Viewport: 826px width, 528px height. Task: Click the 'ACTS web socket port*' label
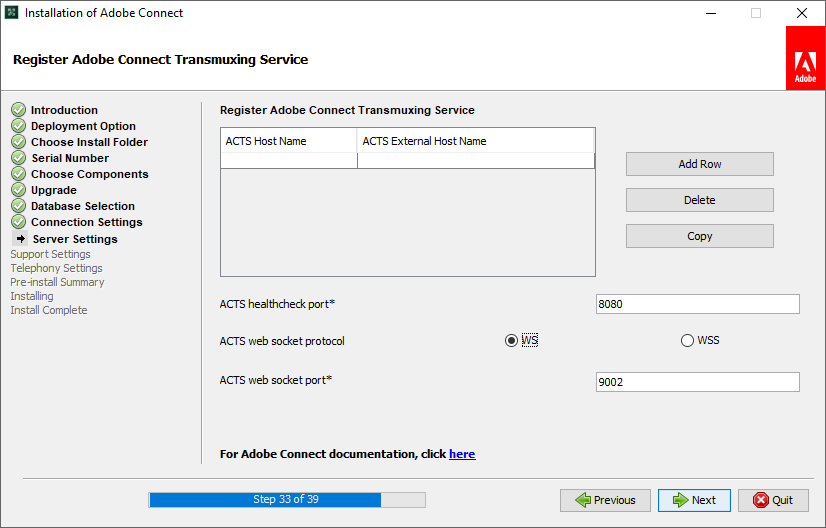[x=276, y=380]
